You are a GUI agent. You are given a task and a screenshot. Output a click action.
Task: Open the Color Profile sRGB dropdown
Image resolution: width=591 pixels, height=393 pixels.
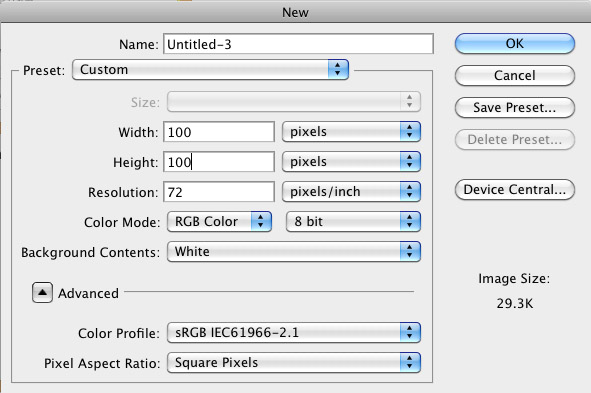point(294,333)
